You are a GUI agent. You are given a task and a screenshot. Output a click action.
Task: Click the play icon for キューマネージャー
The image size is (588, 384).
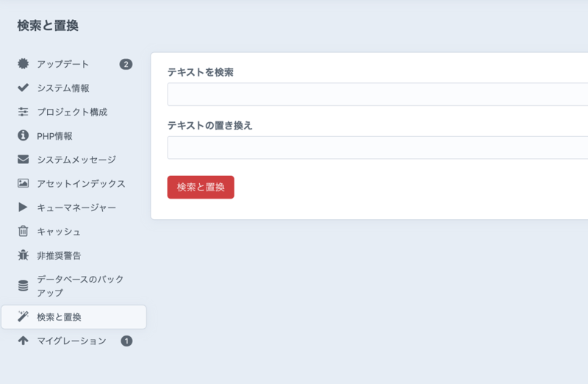point(23,207)
